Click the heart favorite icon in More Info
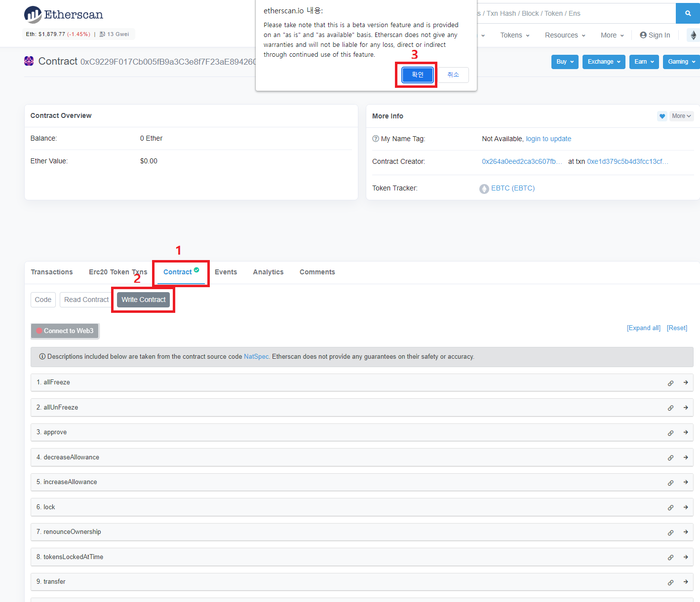 tap(662, 116)
